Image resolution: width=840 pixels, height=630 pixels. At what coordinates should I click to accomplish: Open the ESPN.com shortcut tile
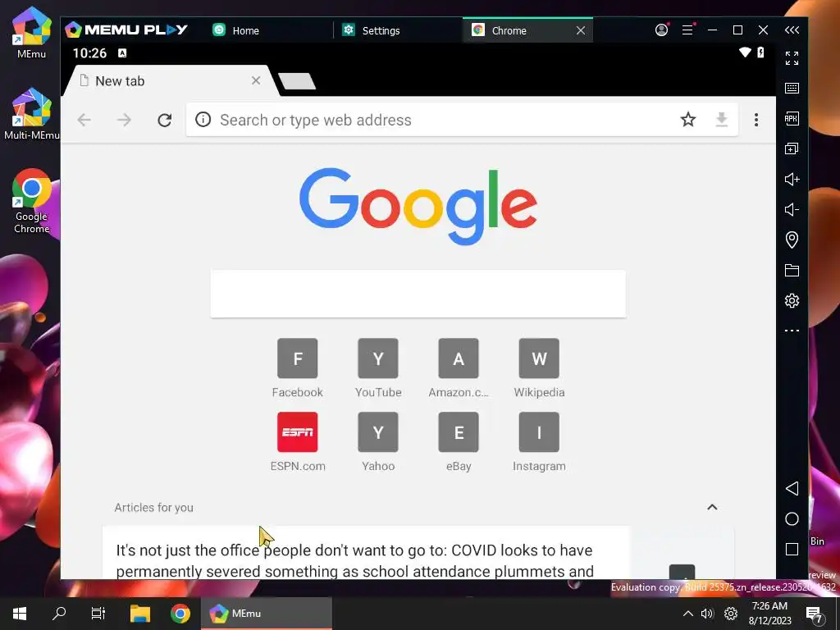[x=297, y=442]
